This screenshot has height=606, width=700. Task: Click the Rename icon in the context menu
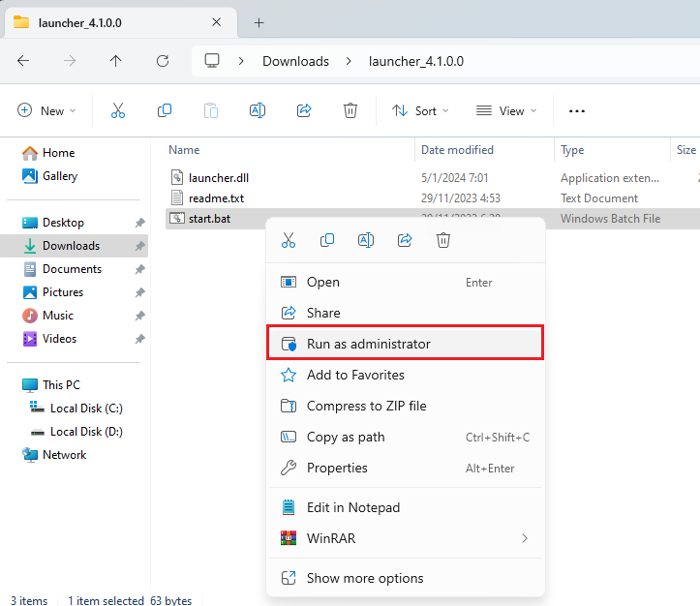365,240
